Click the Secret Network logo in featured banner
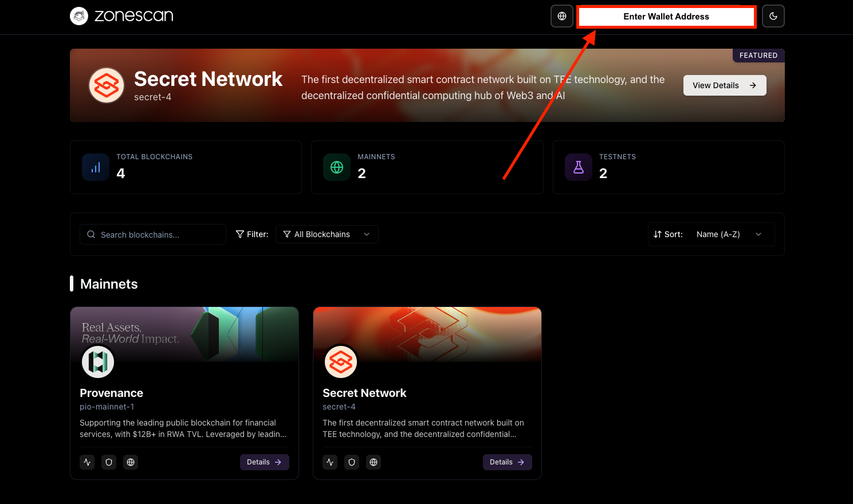853x504 pixels. [107, 85]
